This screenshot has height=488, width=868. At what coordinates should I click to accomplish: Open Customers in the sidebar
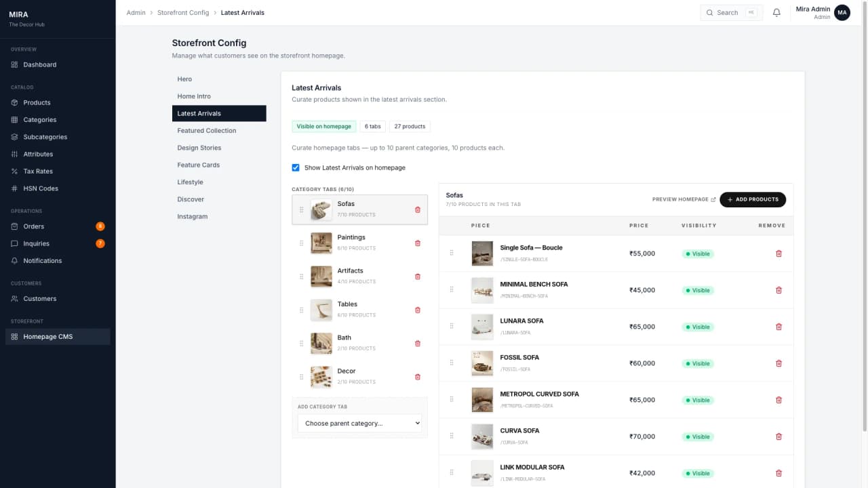[58, 298]
